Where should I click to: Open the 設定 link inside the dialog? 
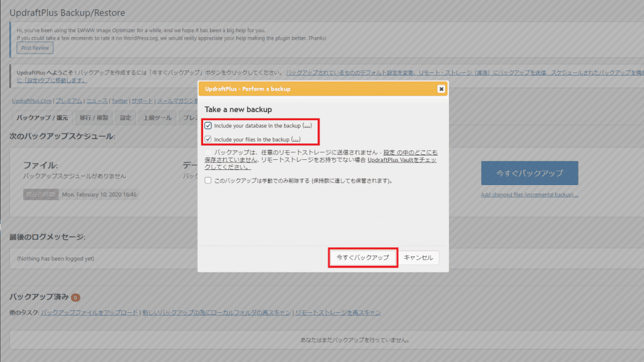click(389, 152)
